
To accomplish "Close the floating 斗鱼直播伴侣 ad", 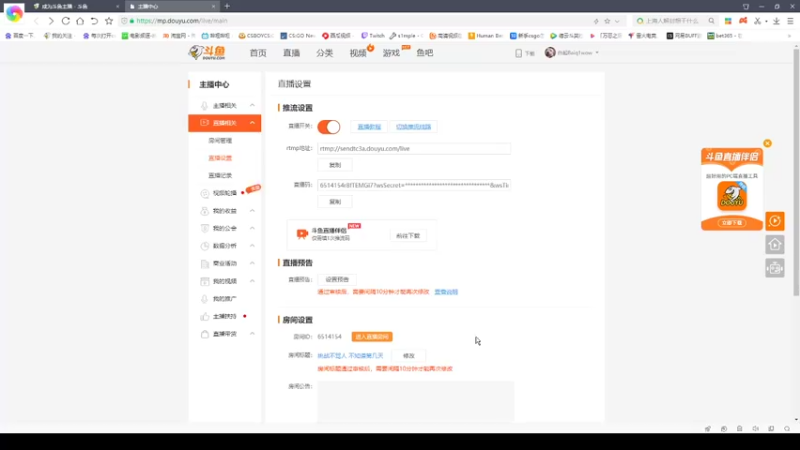I will tap(767, 143).
